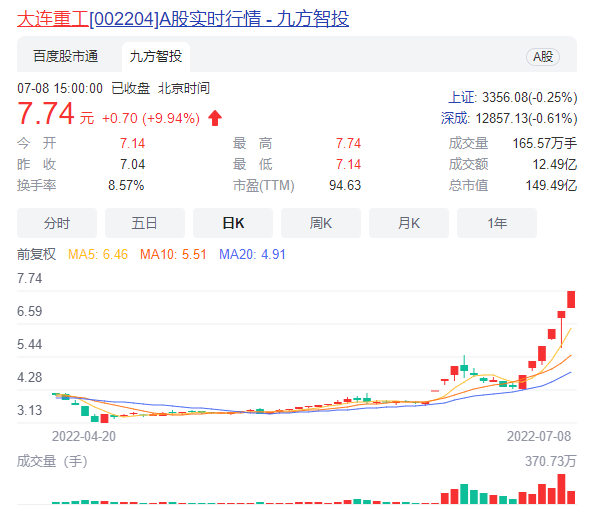
Task: Click the 最高 value 7.74
Action: click(348, 143)
